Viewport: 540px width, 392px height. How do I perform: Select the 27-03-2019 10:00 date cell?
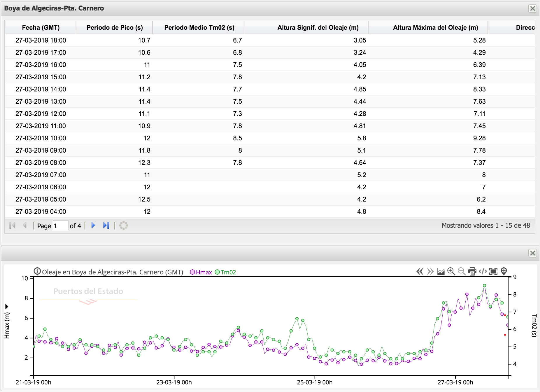(x=41, y=138)
